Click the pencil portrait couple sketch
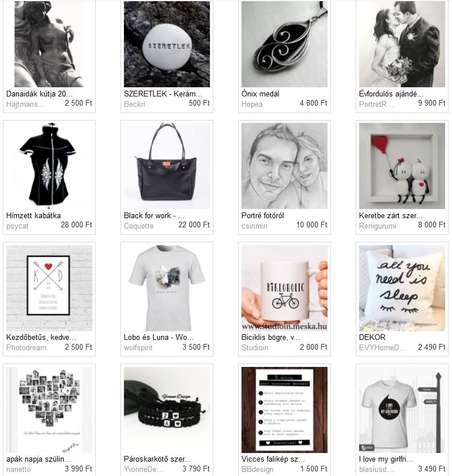452x476 pixels. click(285, 166)
